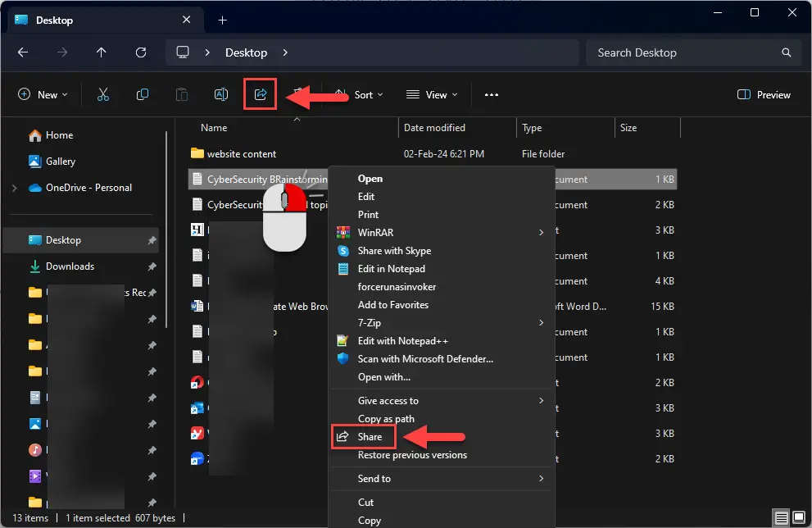Switch to large thumbnails view in status bar
Viewport: 812px width, 528px height.
click(x=800, y=518)
